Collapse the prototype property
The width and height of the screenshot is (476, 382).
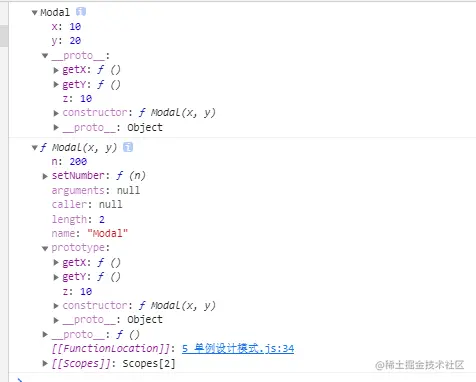click(x=45, y=248)
